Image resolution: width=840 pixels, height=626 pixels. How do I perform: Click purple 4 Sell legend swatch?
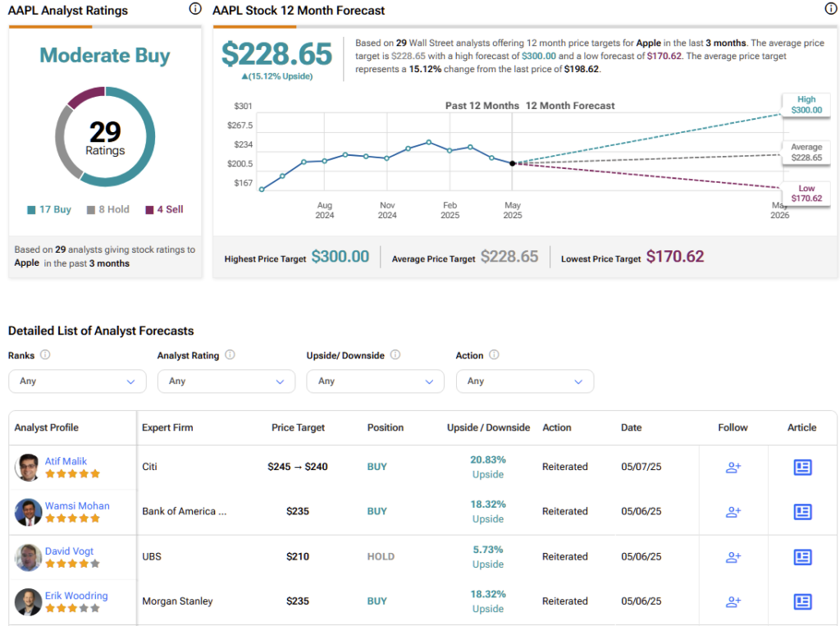[150, 209]
